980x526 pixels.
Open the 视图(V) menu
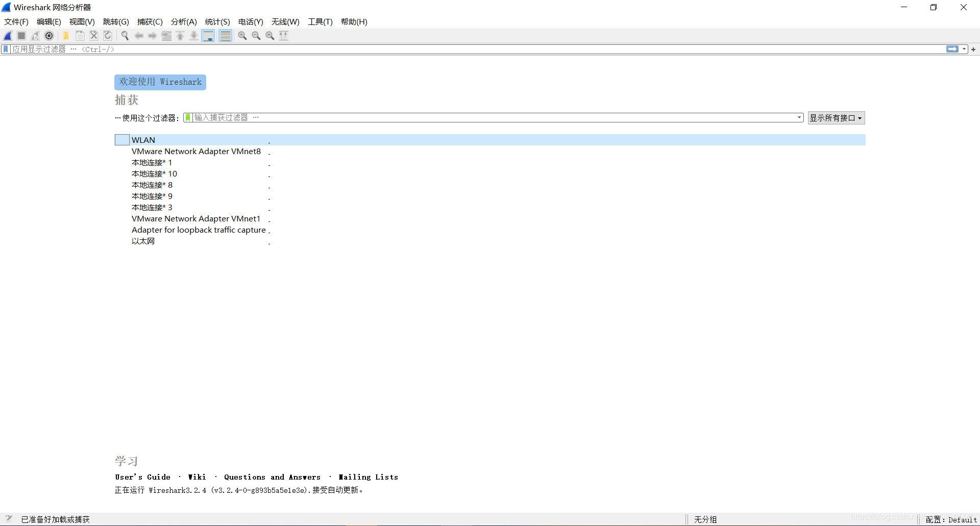pyautogui.click(x=82, y=22)
